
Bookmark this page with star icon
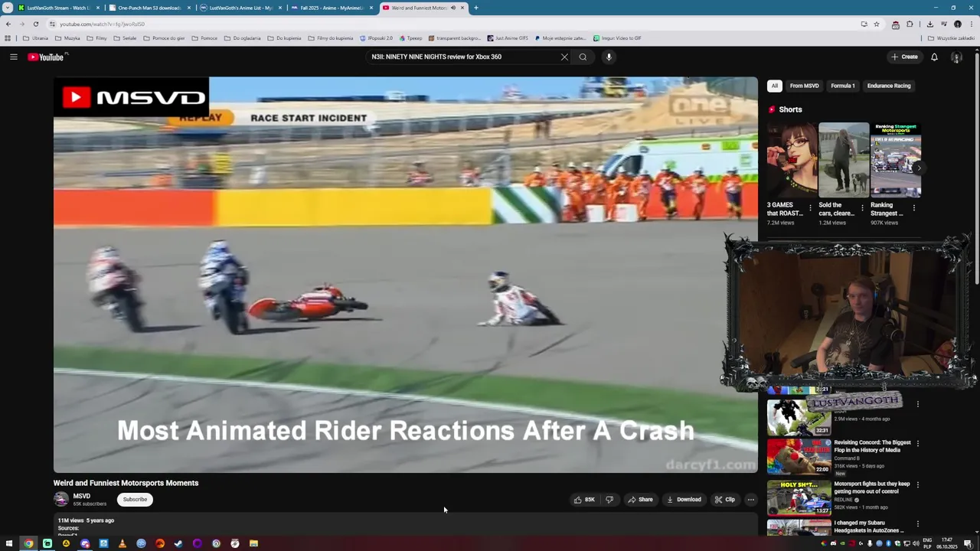tap(877, 24)
